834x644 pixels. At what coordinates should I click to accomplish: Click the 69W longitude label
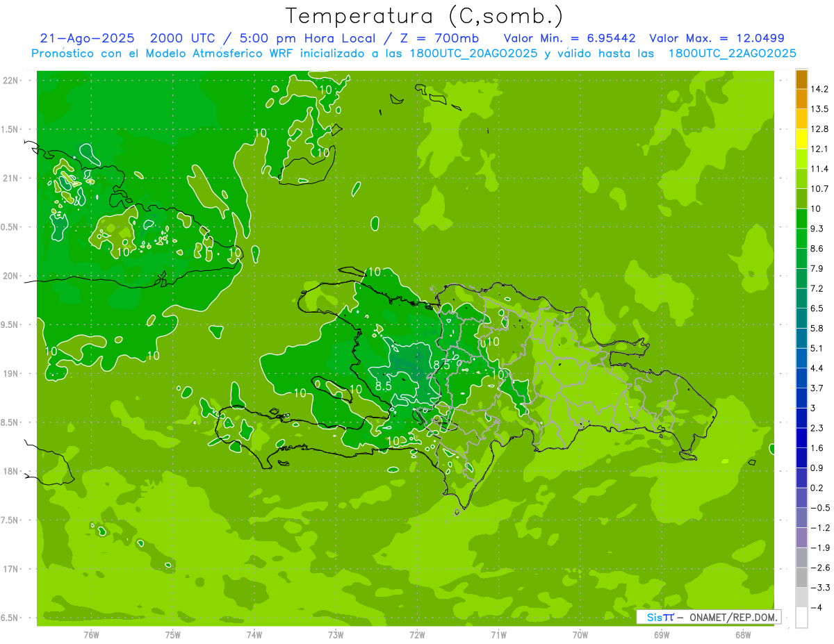tap(662, 635)
